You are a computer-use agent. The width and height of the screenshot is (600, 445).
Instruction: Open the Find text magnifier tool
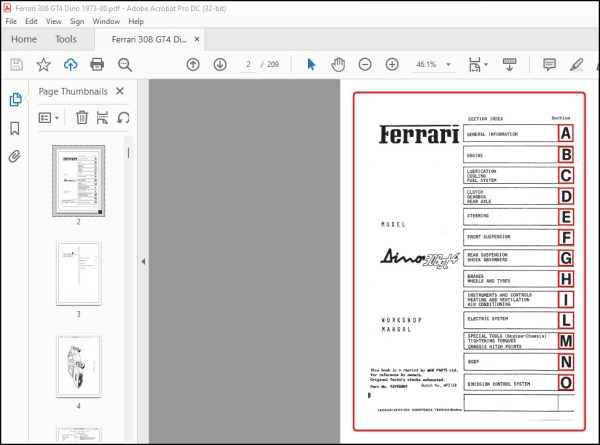tap(125, 65)
